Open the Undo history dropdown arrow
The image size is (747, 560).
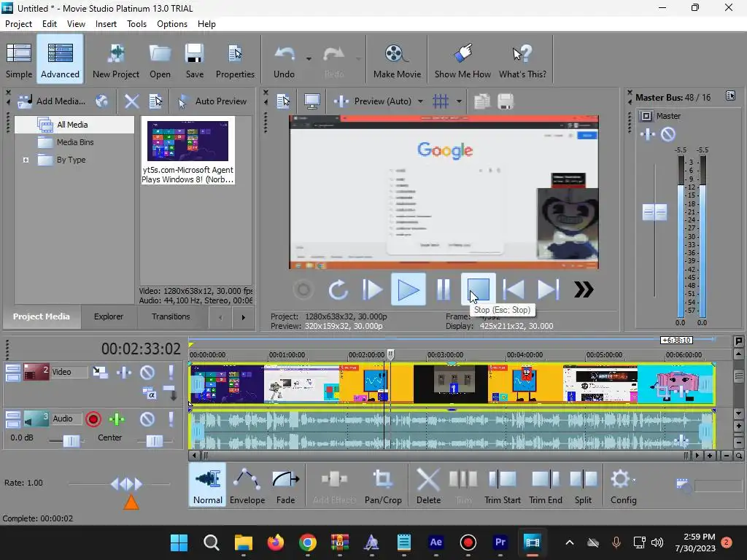pyautogui.click(x=309, y=59)
